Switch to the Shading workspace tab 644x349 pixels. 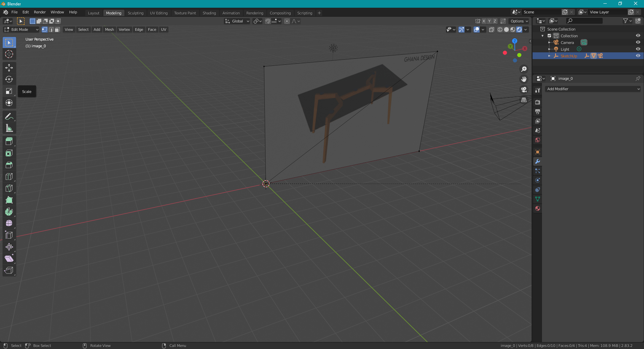coord(209,13)
